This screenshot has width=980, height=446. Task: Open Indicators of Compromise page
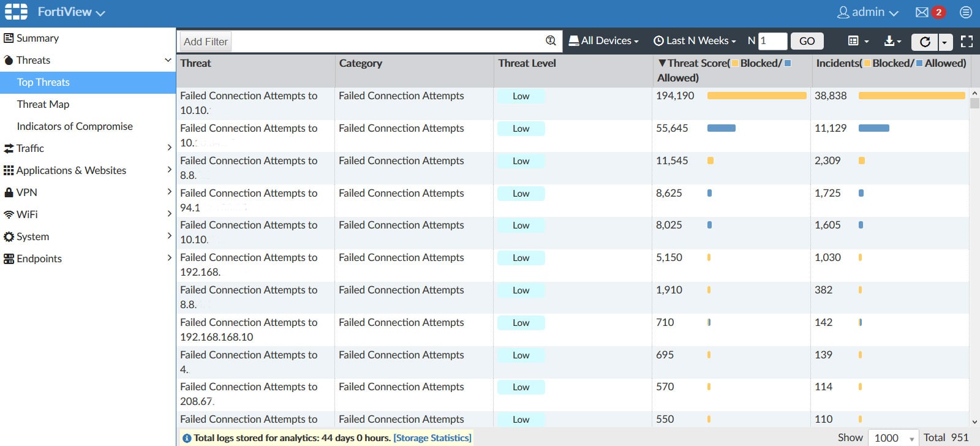click(x=75, y=126)
